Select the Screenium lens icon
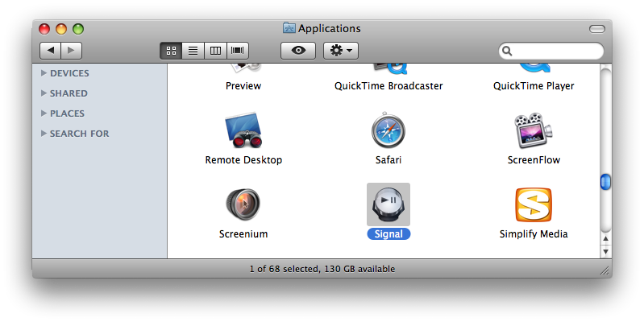This screenshot has height=322, width=644. point(243,204)
